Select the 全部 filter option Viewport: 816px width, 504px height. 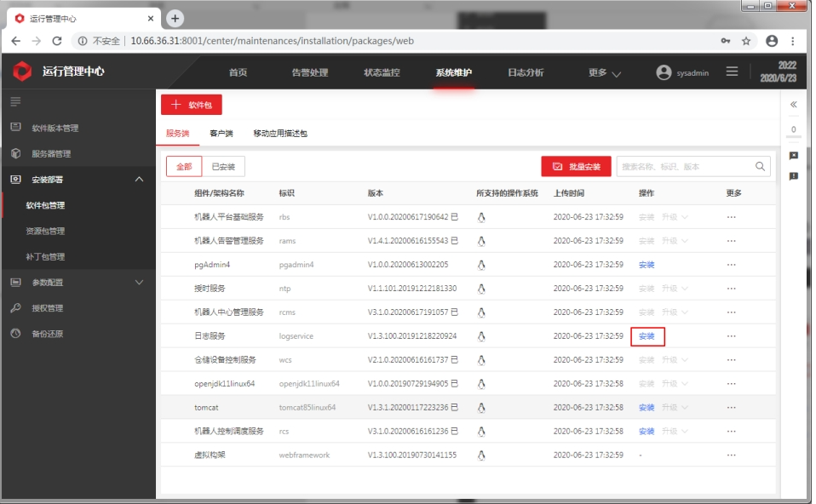(184, 167)
